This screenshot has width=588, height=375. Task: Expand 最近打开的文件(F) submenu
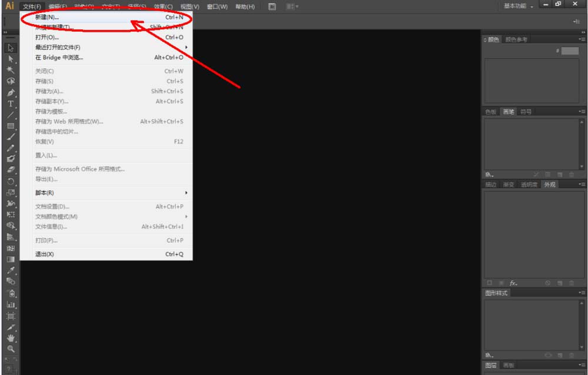click(x=106, y=47)
